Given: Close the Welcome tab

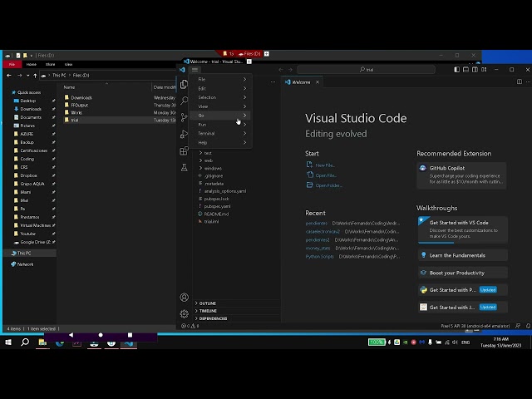Looking at the screenshot, I should [x=318, y=82].
